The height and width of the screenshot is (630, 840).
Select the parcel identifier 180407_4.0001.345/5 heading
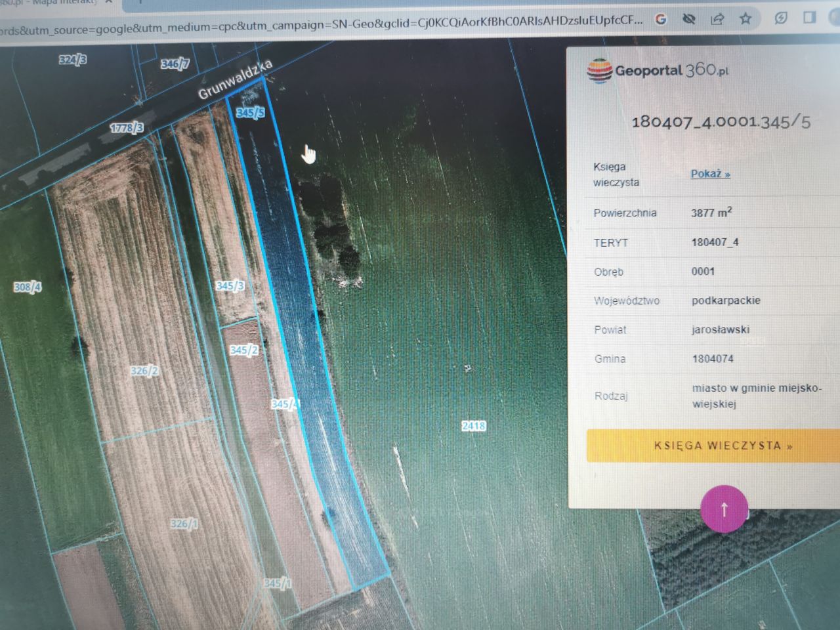click(721, 121)
